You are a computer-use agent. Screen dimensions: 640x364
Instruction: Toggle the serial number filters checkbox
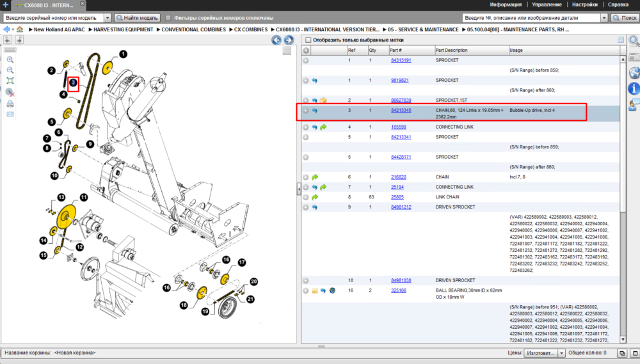click(168, 18)
